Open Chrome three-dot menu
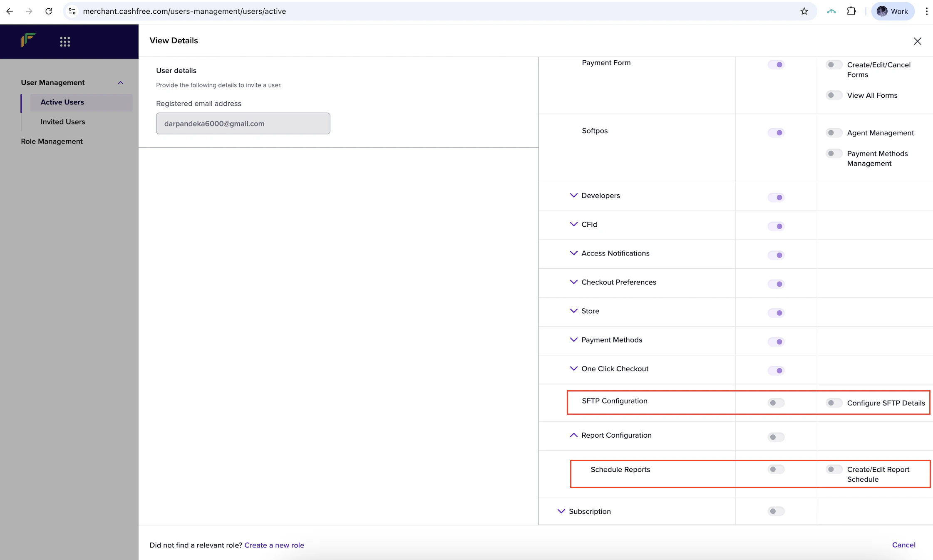The height and width of the screenshot is (560, 933). (926, 11)
